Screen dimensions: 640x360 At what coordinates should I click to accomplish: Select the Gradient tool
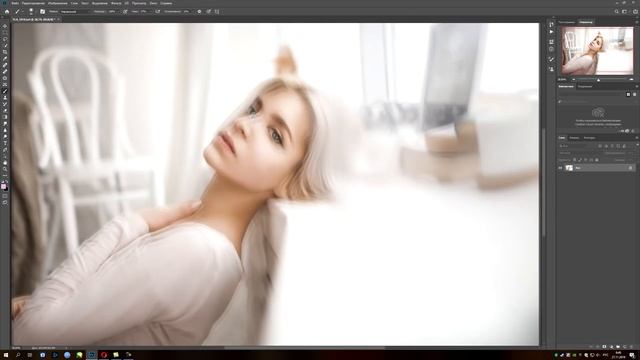click(5, 117)
